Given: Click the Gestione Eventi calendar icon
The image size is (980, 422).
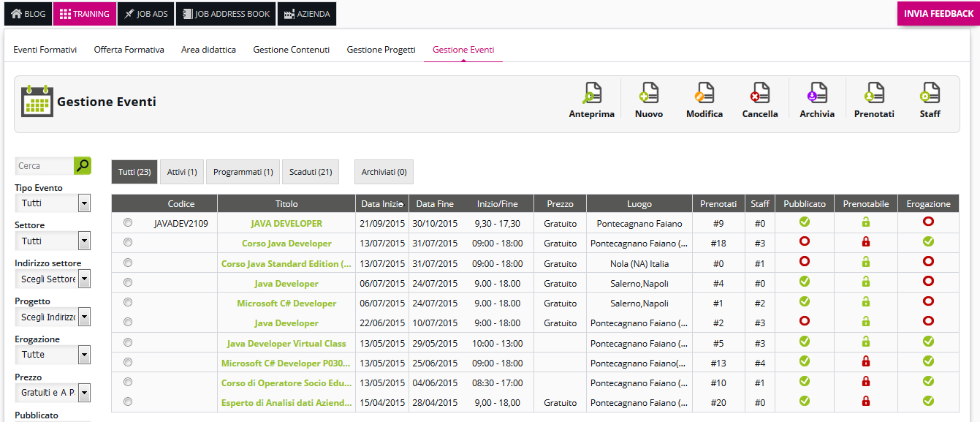Looking at the screenshot, I should (x=37, y=101).
